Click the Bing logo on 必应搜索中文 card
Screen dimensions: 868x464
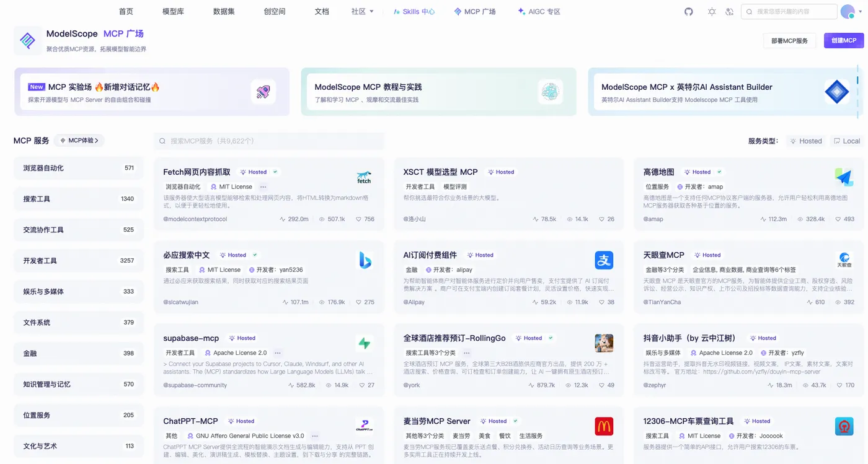coord(365,260)
